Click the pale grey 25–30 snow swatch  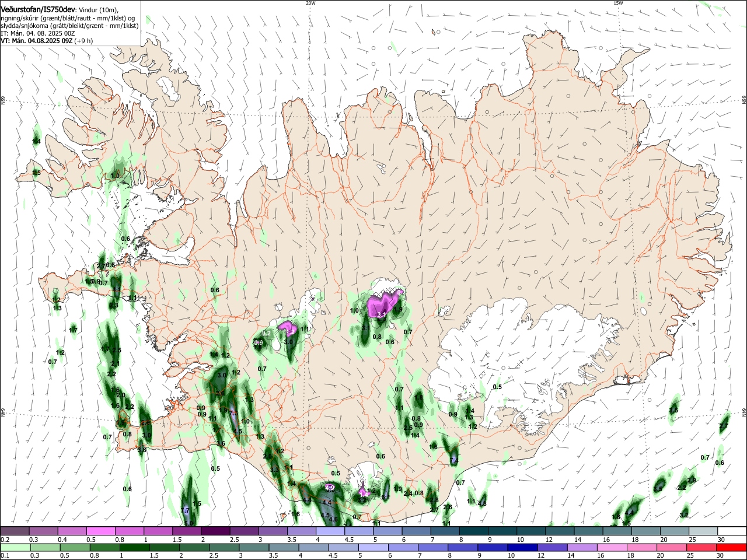(703, 531)
